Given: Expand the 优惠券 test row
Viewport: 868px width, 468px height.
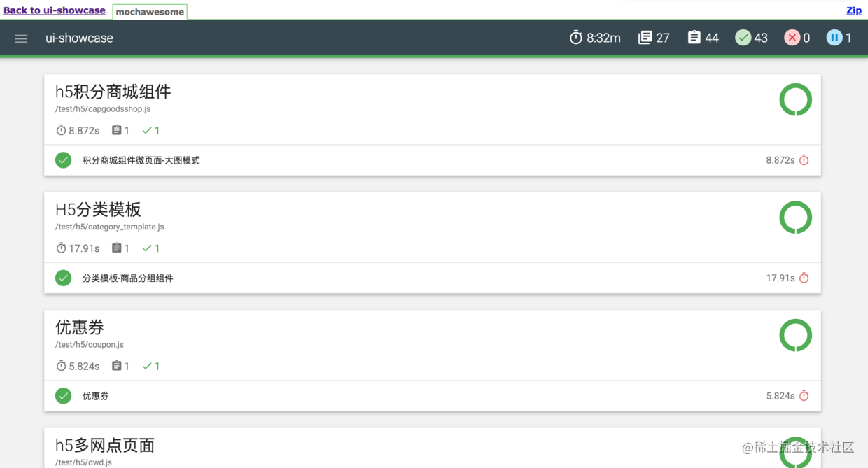Looking at the screenshot, I should point(433,396).
